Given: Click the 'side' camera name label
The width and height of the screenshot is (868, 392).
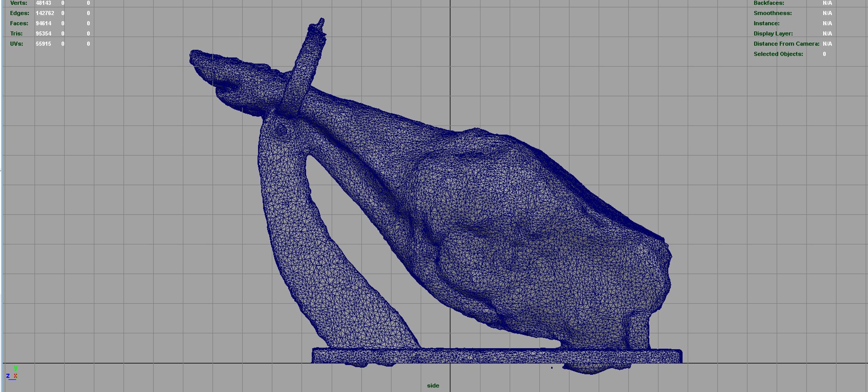Looking at the screenshot, I should point(433,386).
